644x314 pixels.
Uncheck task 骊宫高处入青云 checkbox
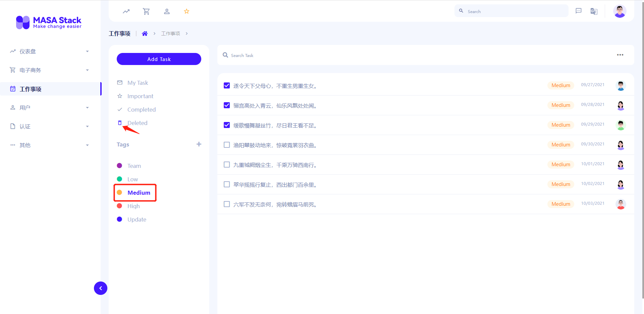point(227,105)
